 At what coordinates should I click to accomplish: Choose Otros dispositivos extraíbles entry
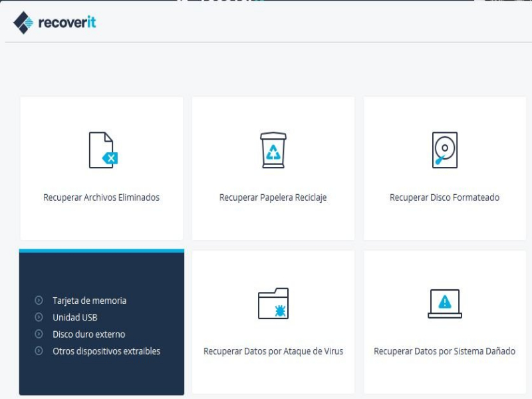[x=106, y=351]
